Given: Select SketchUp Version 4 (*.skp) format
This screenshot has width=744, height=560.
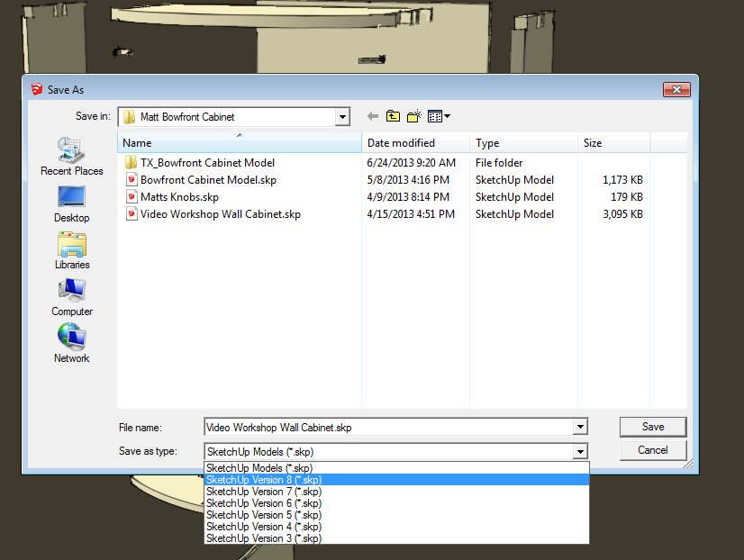Looking at the screenshot, I should [396, 527].
